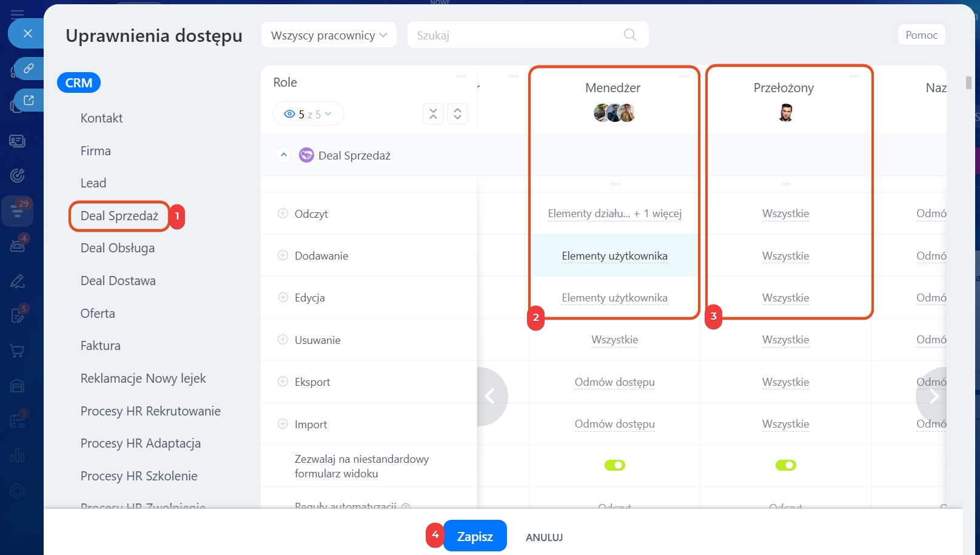Open the pencil signature icon in the sidebar
Image resolution: width=980 pixels, height=555 pixels.
point(18,281)
